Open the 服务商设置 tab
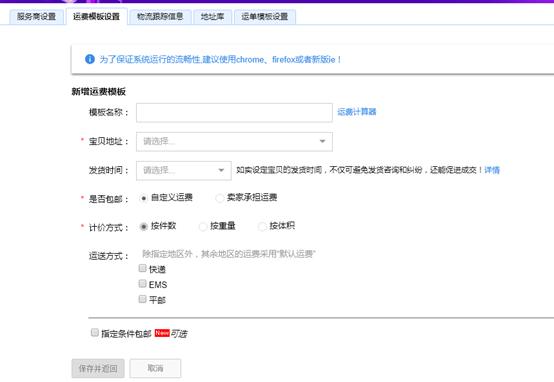 coord(36,17)
